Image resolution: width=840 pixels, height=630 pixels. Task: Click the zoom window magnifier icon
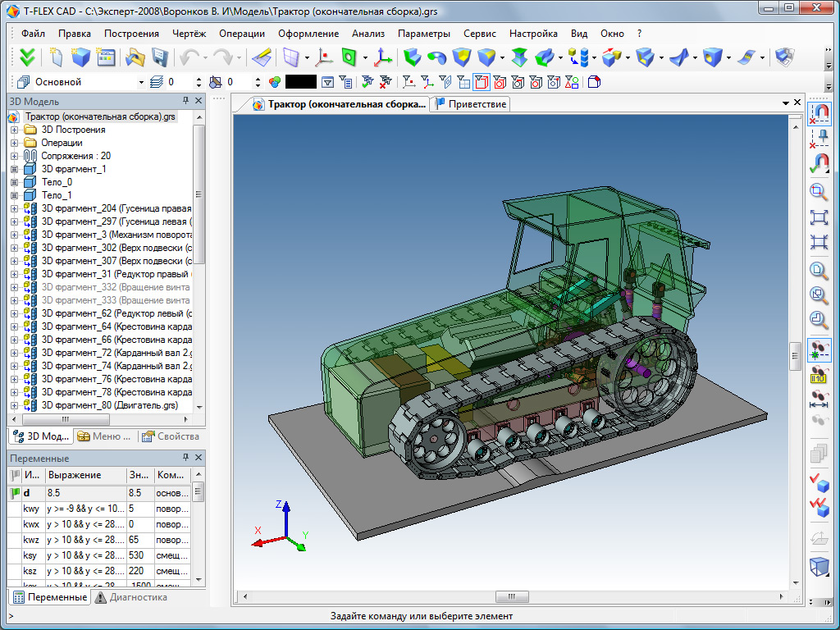pyautogui.click(x=819, y=191)
